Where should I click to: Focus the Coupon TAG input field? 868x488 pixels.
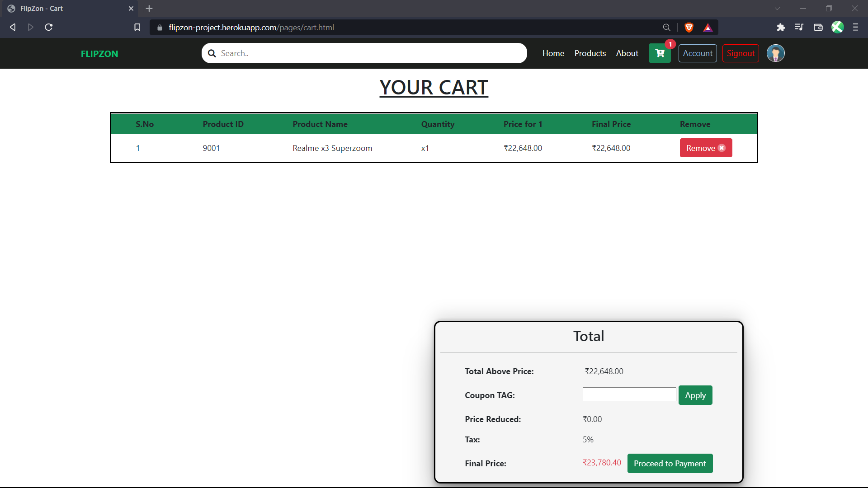pyautogui.click(x=629, y=394)
